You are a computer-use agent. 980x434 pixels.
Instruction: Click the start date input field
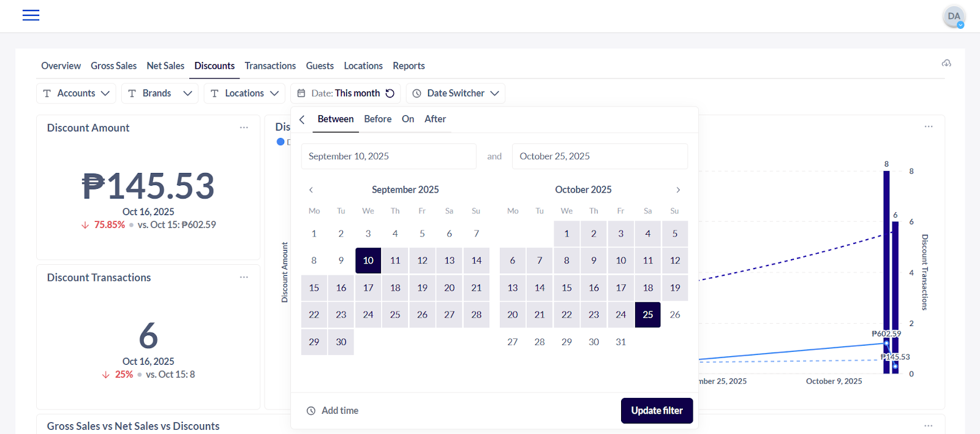388,156
